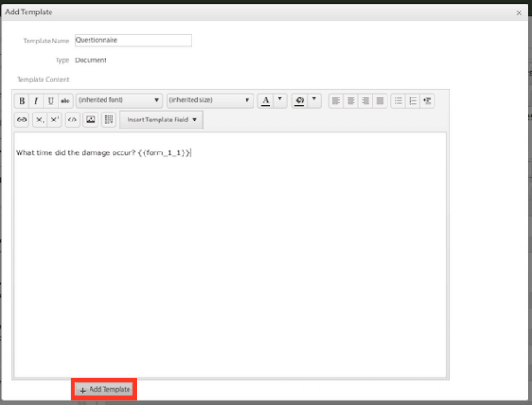Image resolution: width=532 pixels, height=405 pixels.
Task: Open Insert Template Field dropdown
Action: [161, 120]
